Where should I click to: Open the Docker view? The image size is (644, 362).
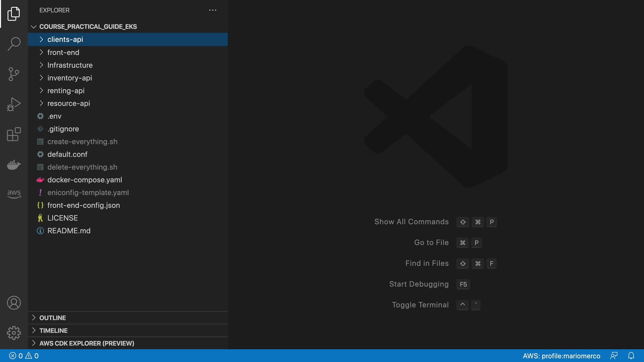(x=14, y=165)
